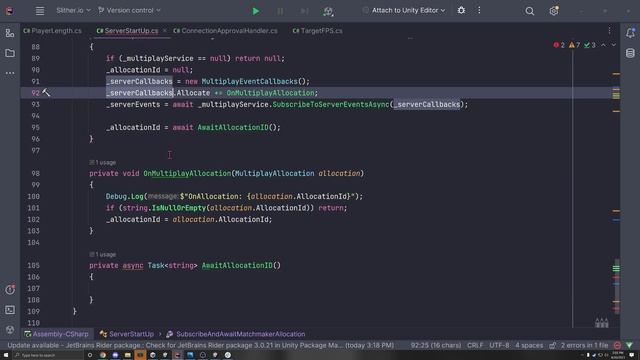Click the inspection widget icon at editor bottom right
Image resolution: width=640 pixels, height=360 pixels.
pos(602,323)
